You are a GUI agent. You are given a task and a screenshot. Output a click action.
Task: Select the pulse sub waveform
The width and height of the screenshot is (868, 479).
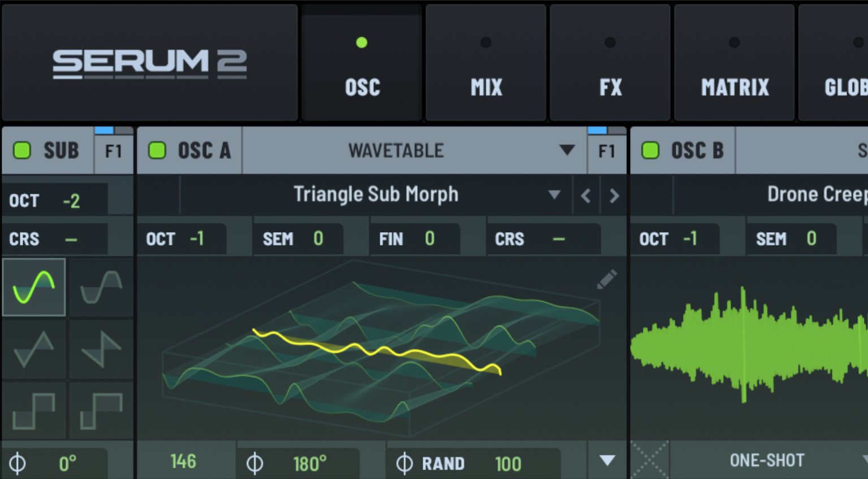(x=101, y=411)
